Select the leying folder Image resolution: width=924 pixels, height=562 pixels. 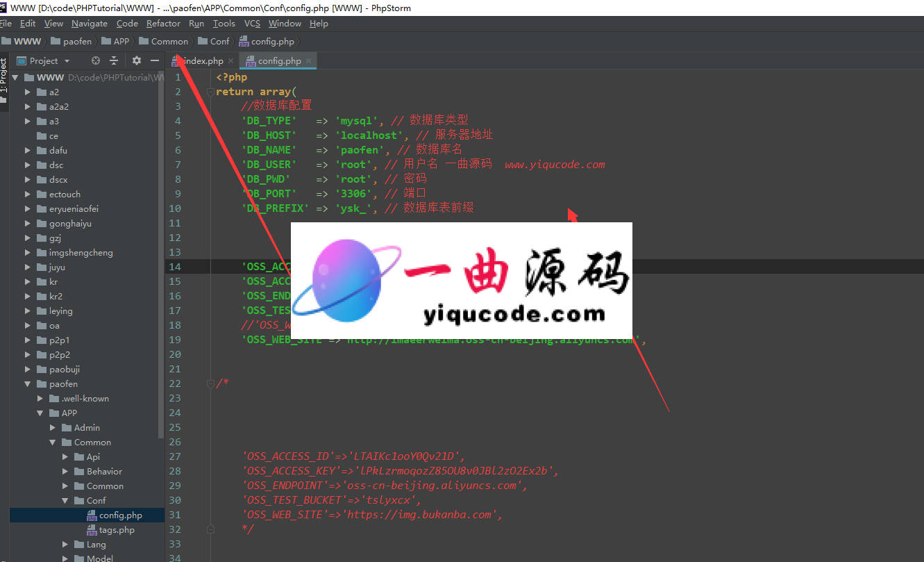click(x=61, y=311)
